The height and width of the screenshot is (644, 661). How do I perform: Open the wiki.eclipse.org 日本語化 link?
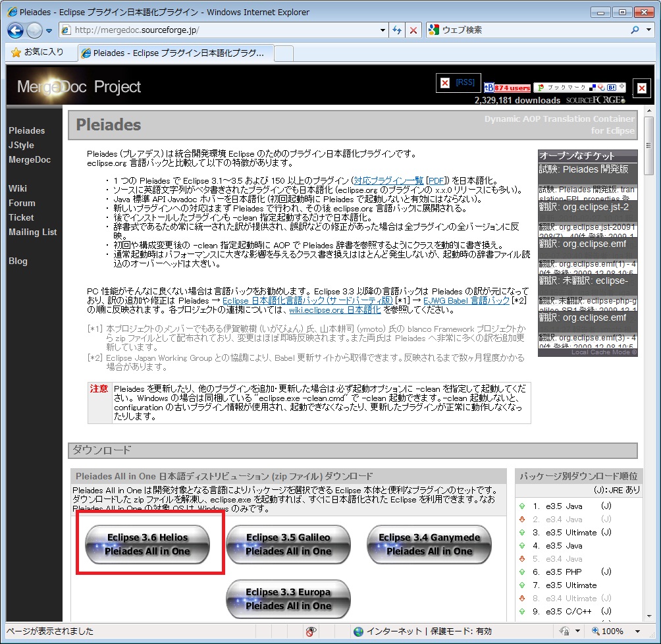point(334,309)
